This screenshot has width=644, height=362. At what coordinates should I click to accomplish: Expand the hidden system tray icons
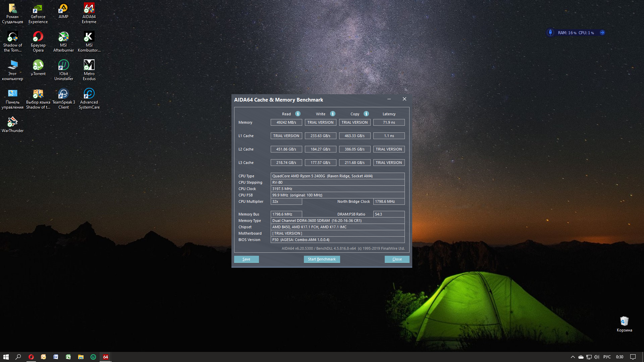[573, 357]
